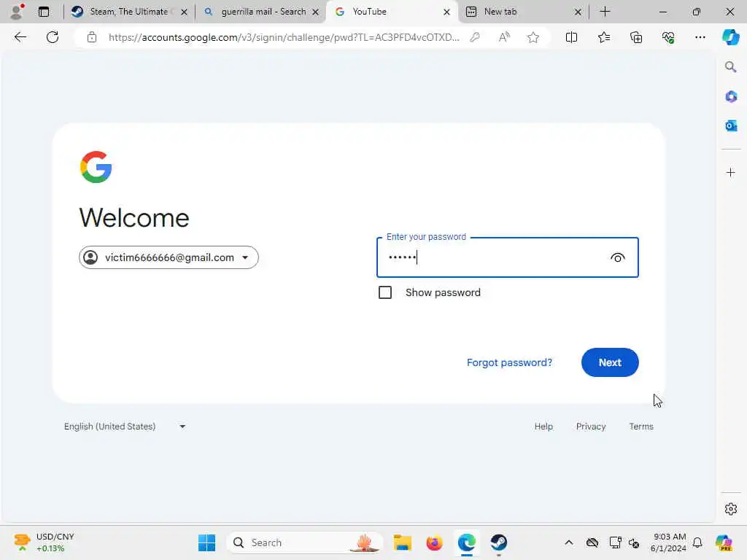Viewport: 747px width, 560px height.
Task: Open the Terms link
Action: click(x=641, y=426)
